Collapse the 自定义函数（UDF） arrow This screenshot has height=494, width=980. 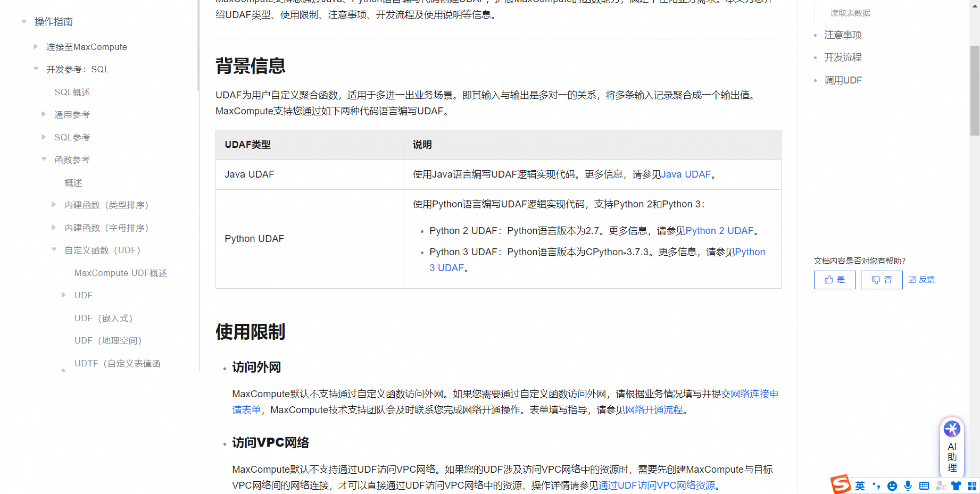coord(54,250)
